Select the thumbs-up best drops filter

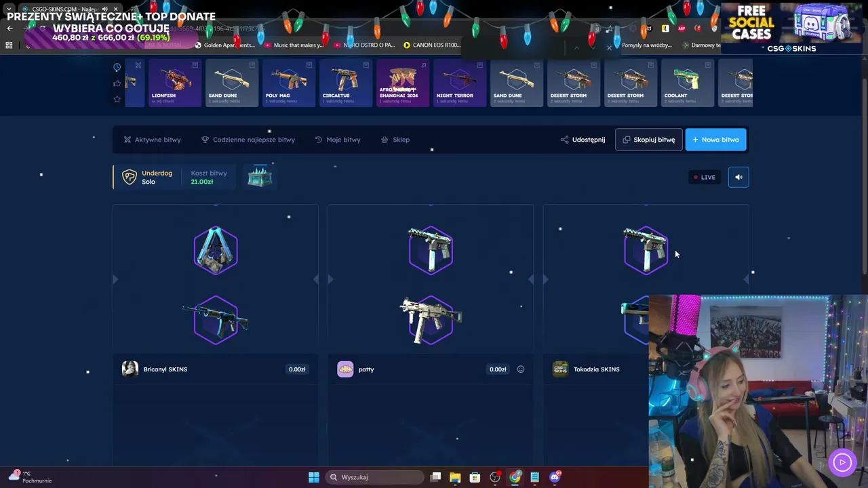pos(117,83)
